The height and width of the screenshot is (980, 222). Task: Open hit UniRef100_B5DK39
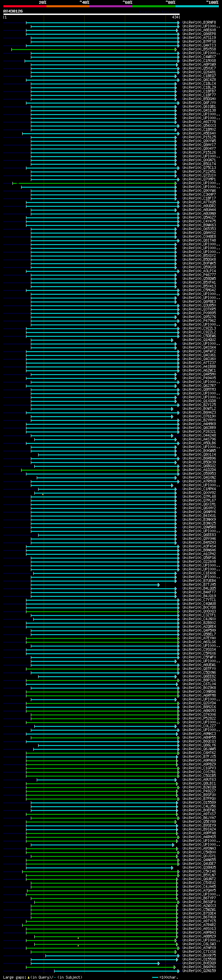tap(199, 462)
